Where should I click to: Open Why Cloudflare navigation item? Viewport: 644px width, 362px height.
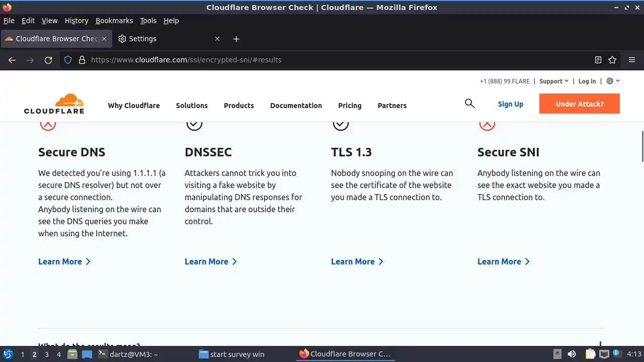134,106
